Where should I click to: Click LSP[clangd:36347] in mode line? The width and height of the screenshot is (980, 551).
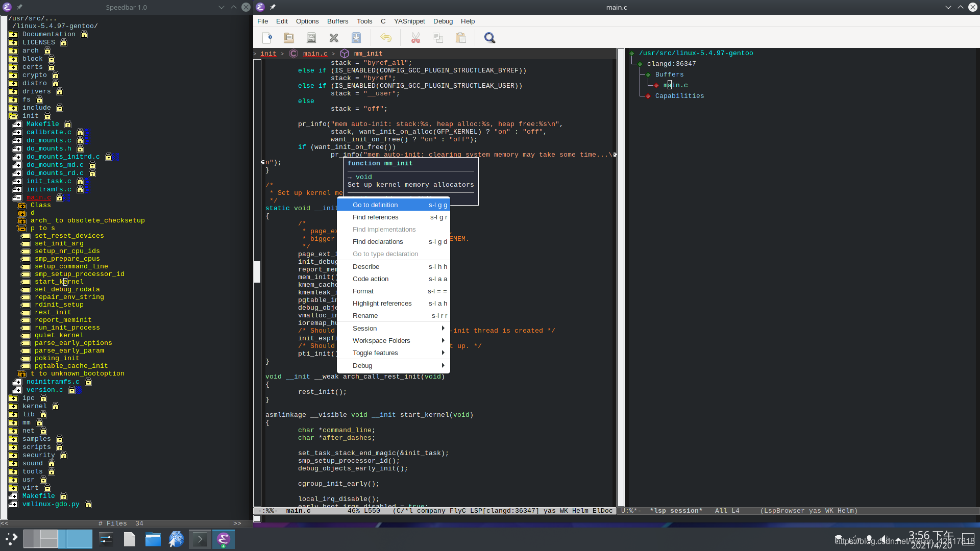[x=504, y=511]
